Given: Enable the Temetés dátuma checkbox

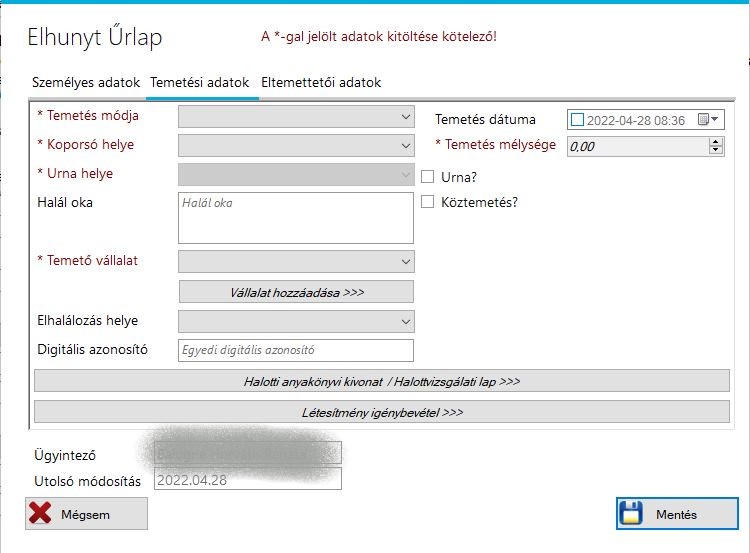Looking at the screenshot, I should 577,120.
